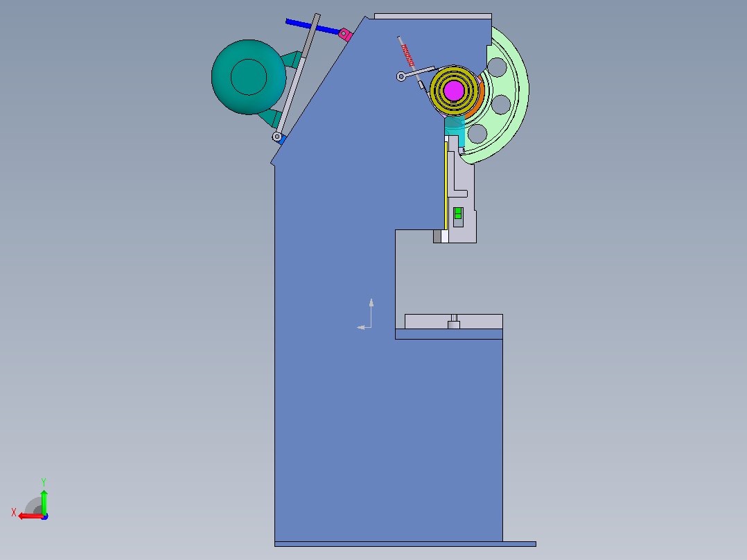Click the origin coordinate marker in frame

[366, 315]
